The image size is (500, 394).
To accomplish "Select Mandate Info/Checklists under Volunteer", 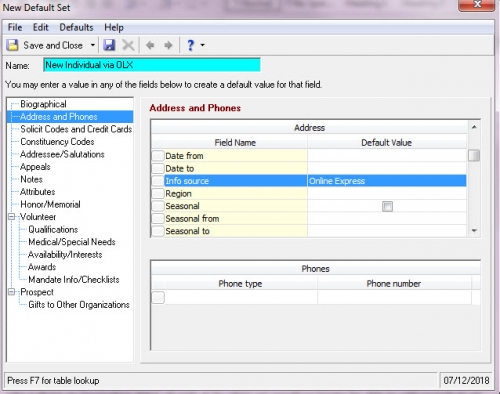I will pos(74,280).
